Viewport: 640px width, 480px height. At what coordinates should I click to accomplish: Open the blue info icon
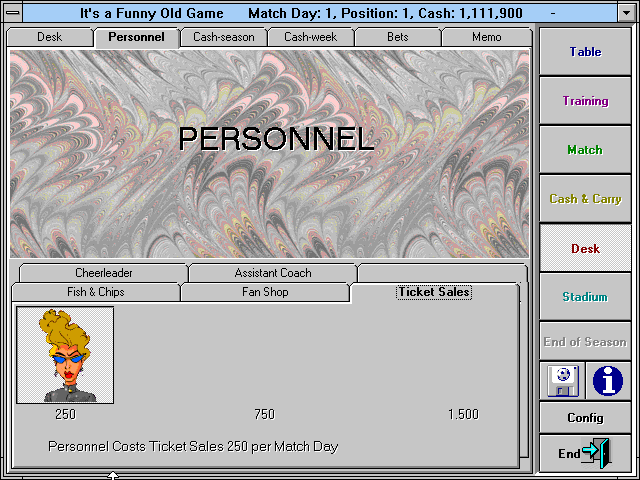pyautogui.click(x=608, y=381)
